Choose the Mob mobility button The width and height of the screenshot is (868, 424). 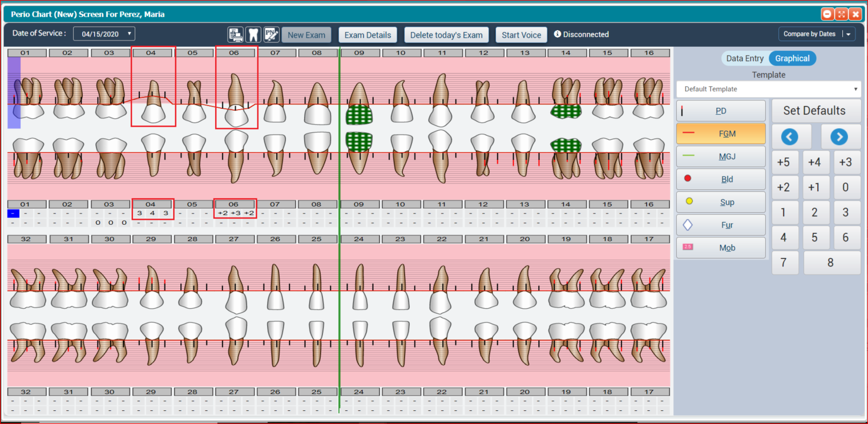point(721,248)
